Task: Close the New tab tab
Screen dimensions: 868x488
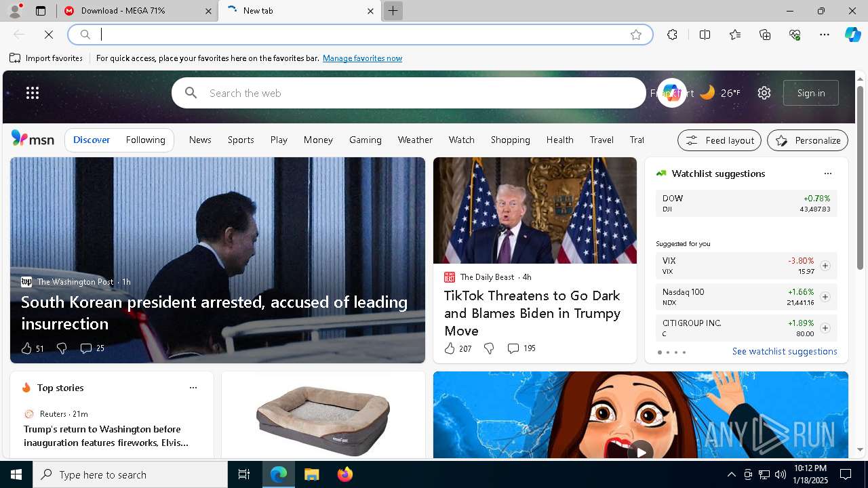Action: [x=370, y=11]
